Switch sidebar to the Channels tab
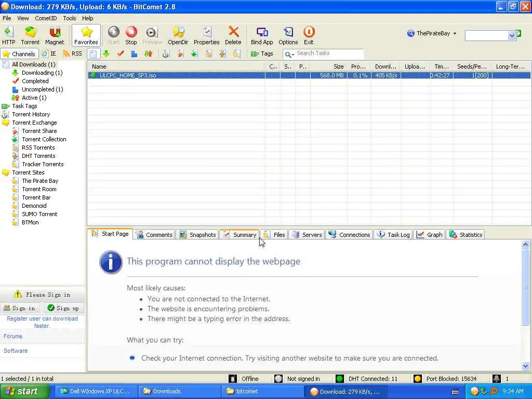Screen dimensions: 532x399 [19, 54]
